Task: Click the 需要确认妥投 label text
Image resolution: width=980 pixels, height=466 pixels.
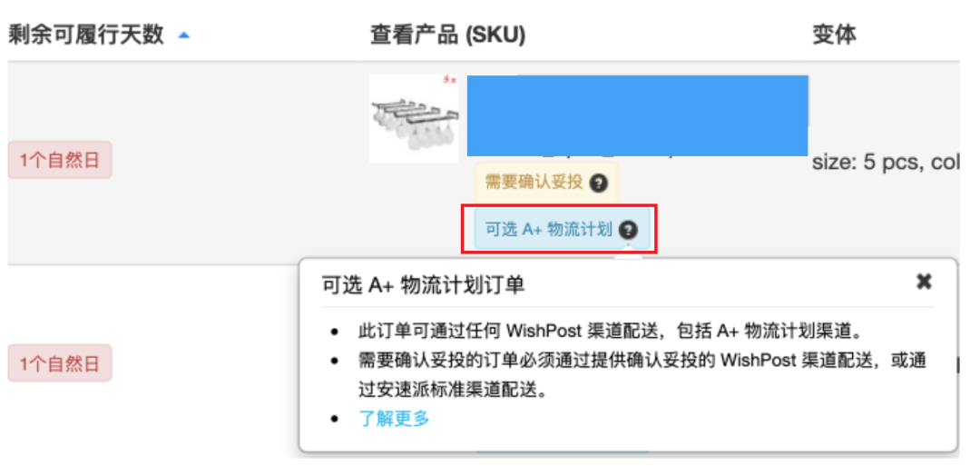Action: coord(534,183)
